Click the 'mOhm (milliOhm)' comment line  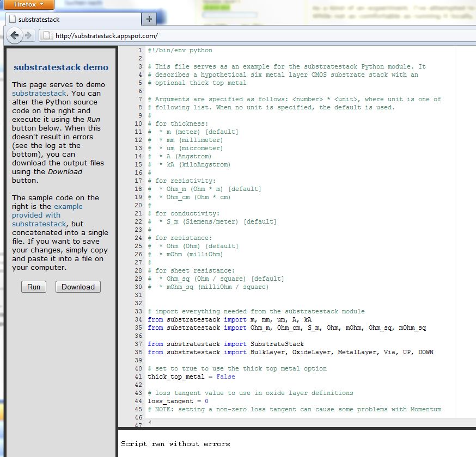click(x=186, y=255)
